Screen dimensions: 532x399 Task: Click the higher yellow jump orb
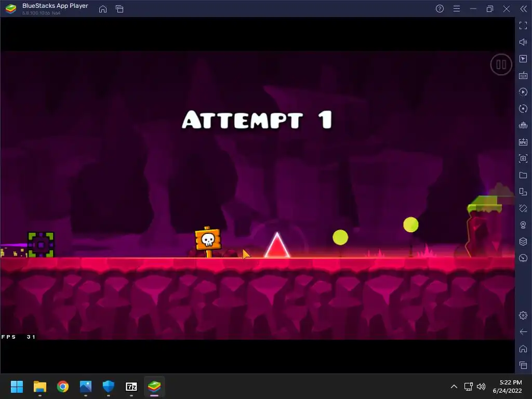(x=411, y=224)
